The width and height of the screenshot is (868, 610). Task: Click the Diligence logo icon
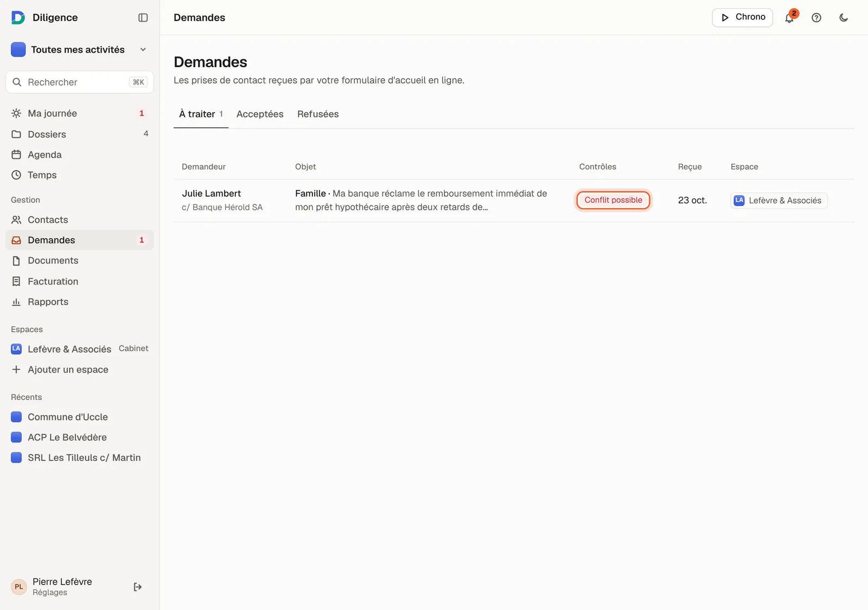(18, 17)
